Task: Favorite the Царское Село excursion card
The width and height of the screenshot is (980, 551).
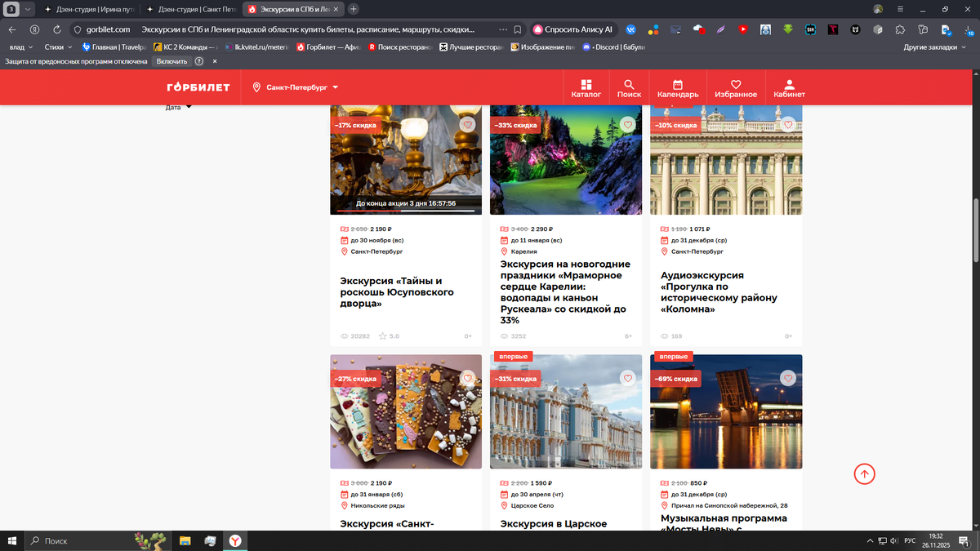Action: point(627,379)
